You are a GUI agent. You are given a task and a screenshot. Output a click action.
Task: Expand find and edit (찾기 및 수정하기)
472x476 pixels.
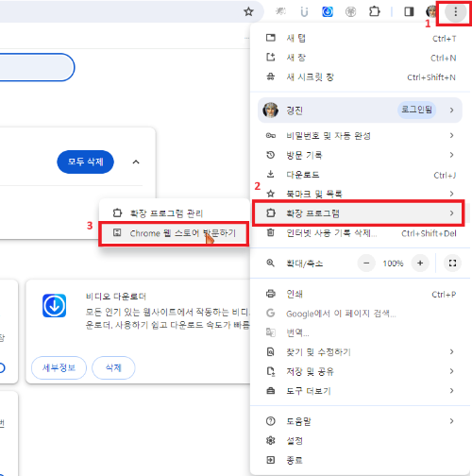[x=361, y=352]
